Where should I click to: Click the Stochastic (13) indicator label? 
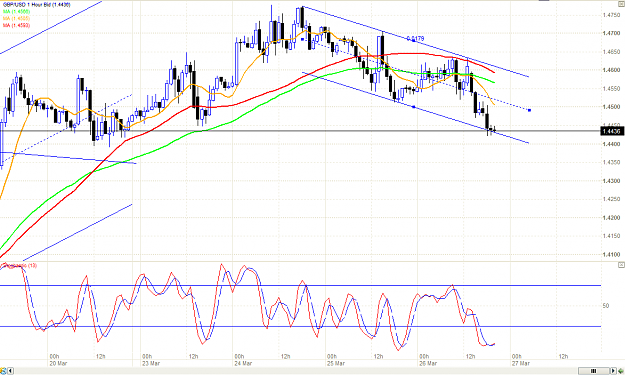(x=20, y=265)
